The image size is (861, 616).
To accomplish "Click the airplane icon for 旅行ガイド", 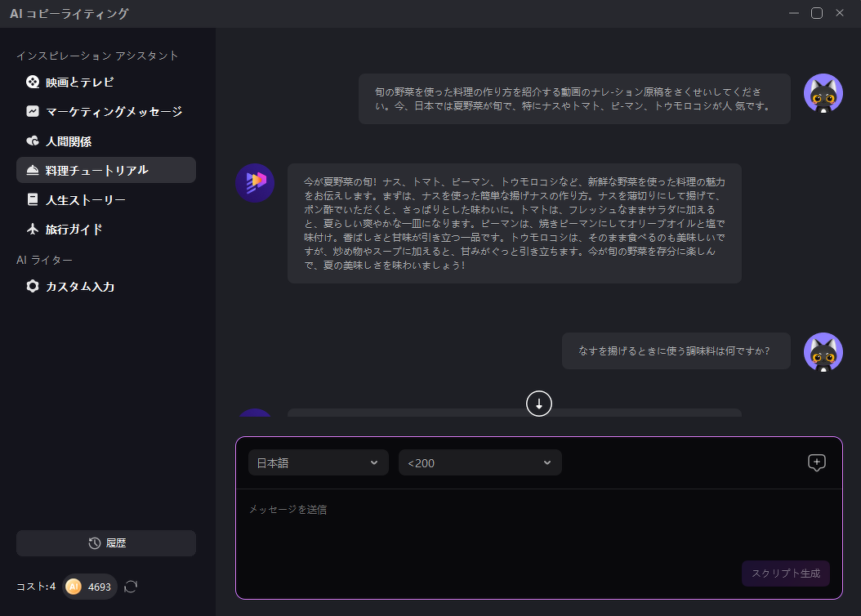I will click(33, 229).
